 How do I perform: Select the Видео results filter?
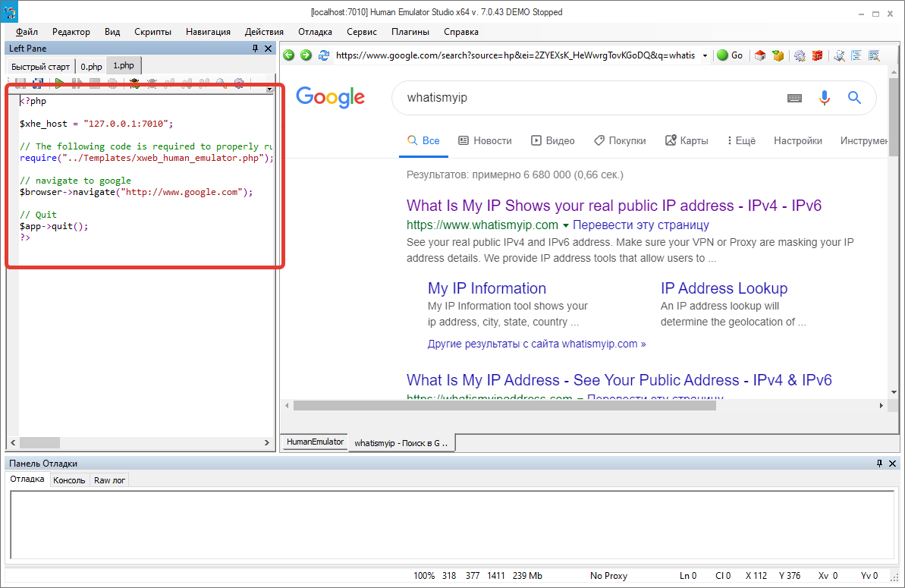[553, 140]
